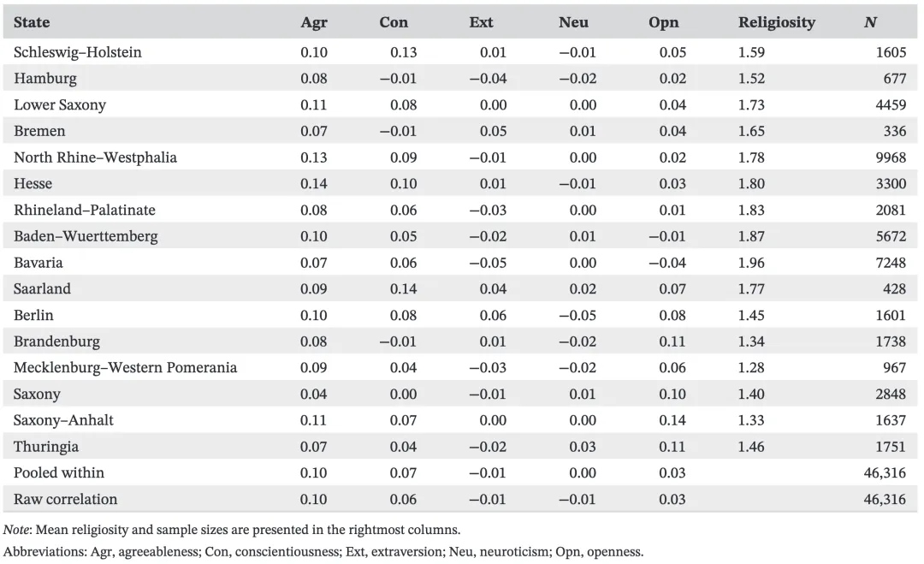The height and width of the screenshot is (564, 924).
Task: Click the Religiosity column header
Action: [x=777, y=22]
